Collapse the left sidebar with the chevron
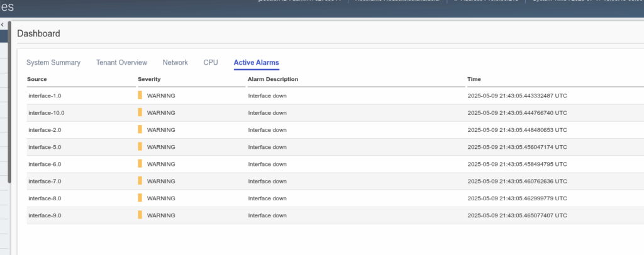Screen dimensions: 644x255 tap(3, 24)
